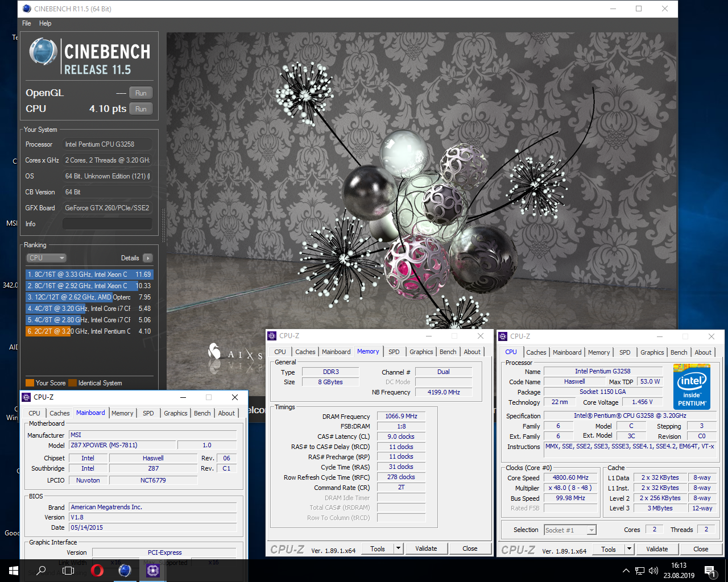
Task: Click CPU-Z Mainboard window title icon
Action: click(26, 397)
